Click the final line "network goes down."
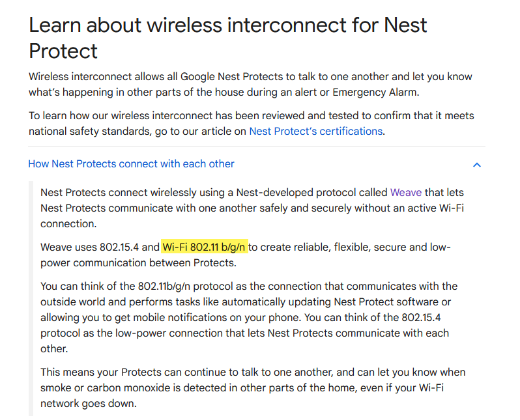The image size is (520, 420). (89, 404)
